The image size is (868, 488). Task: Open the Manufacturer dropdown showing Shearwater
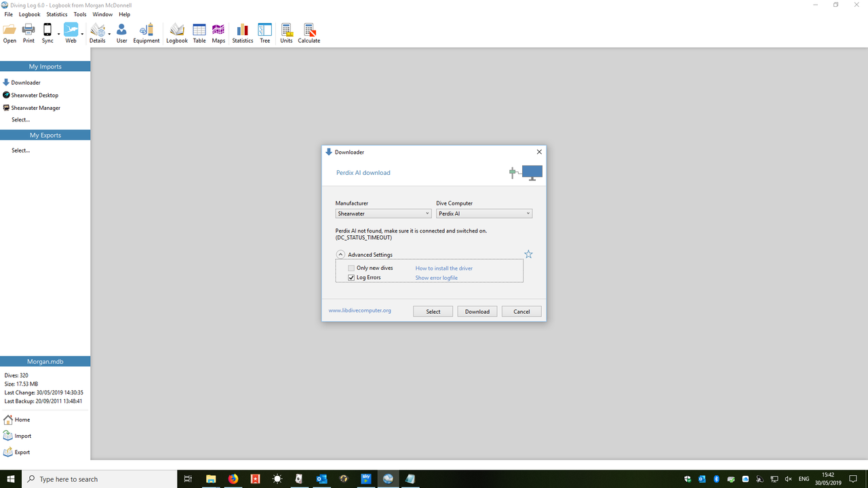point(383,213)
